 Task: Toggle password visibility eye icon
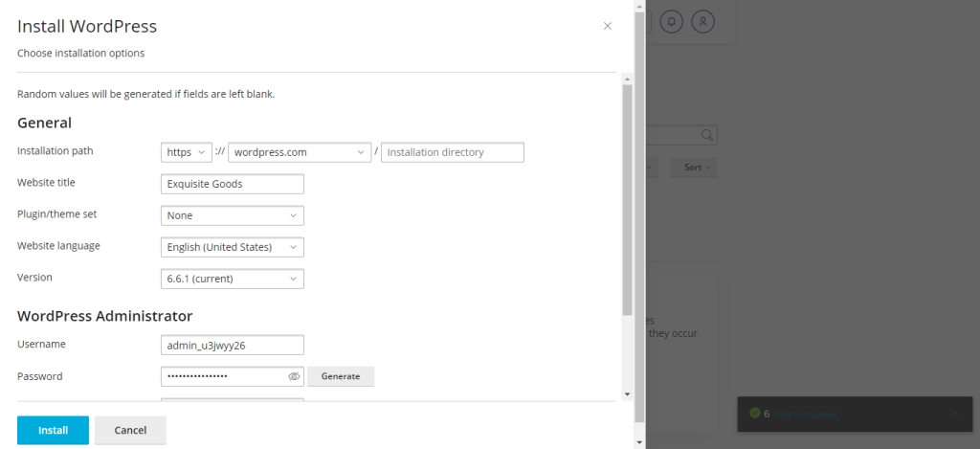pos(295,376)
